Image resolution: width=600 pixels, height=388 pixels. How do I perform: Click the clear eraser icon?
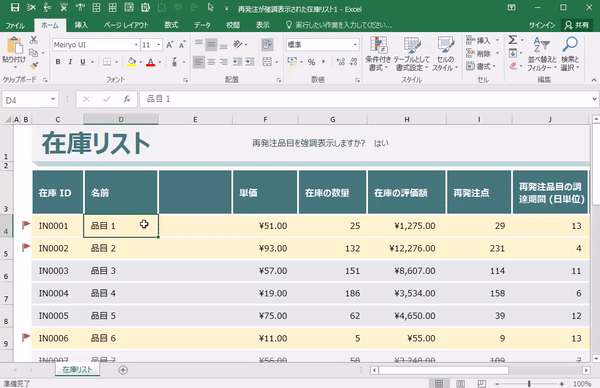(513, 66)
